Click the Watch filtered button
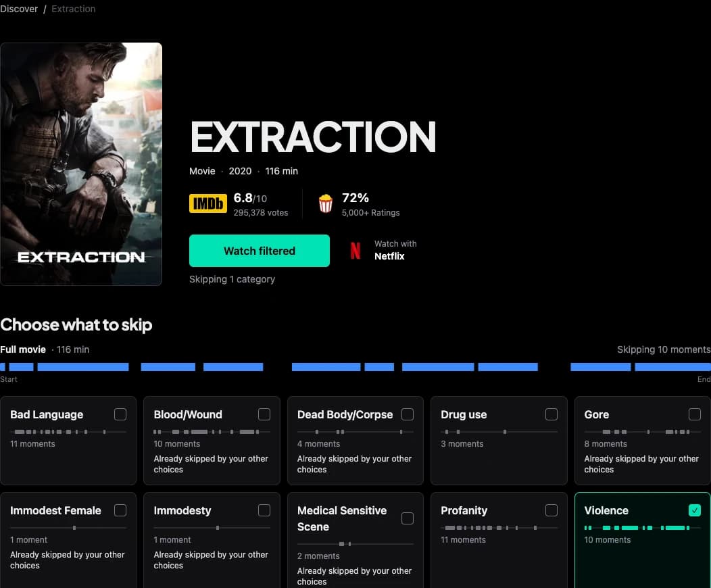 click(x=260, y=251)
